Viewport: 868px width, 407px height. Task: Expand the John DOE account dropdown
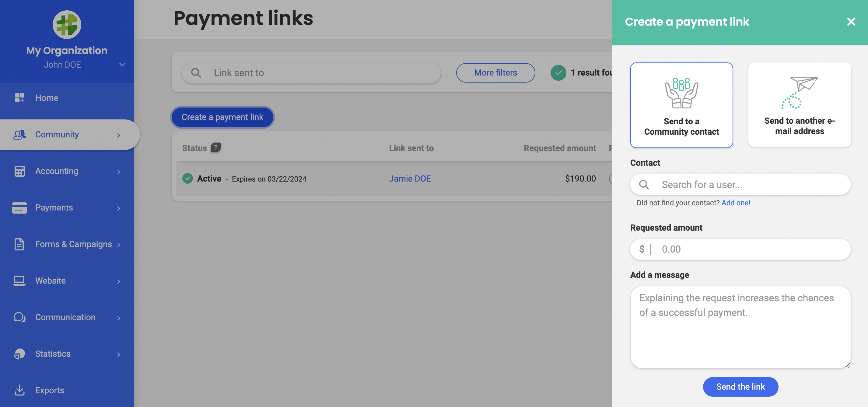pyautogui.click(x=122, y=64)
